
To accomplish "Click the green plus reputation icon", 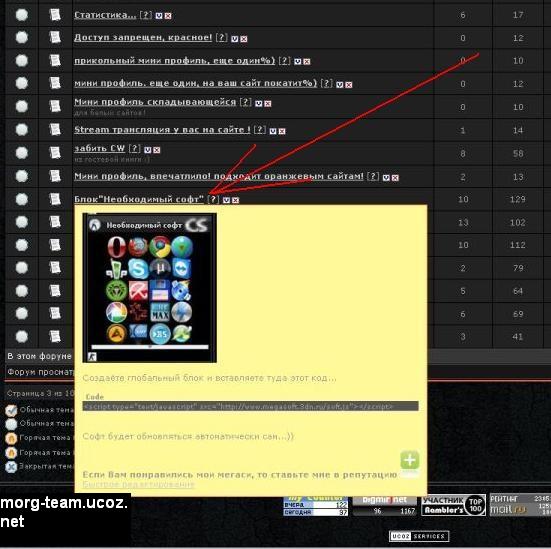I will (x=410, y=460).
